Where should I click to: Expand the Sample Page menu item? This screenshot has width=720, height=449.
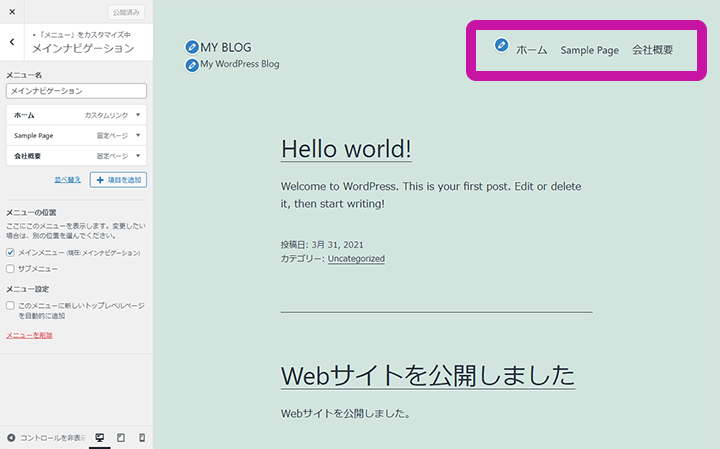[137, 135]
